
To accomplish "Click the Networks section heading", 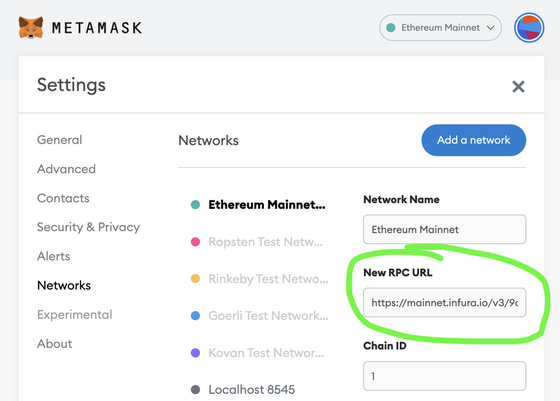I will click(209, 140).
